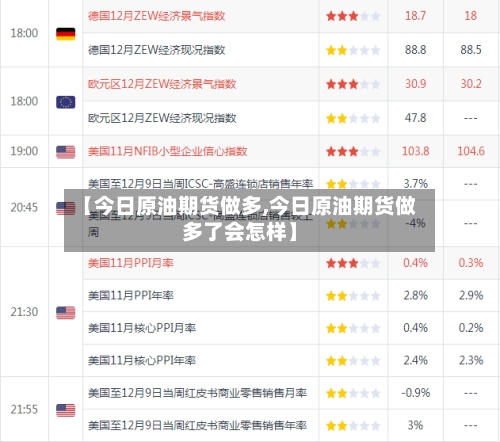Open 美国11月NFIB小型企业信心指数 event
Viewport: 500px width, 442px height.
point(168,151)
